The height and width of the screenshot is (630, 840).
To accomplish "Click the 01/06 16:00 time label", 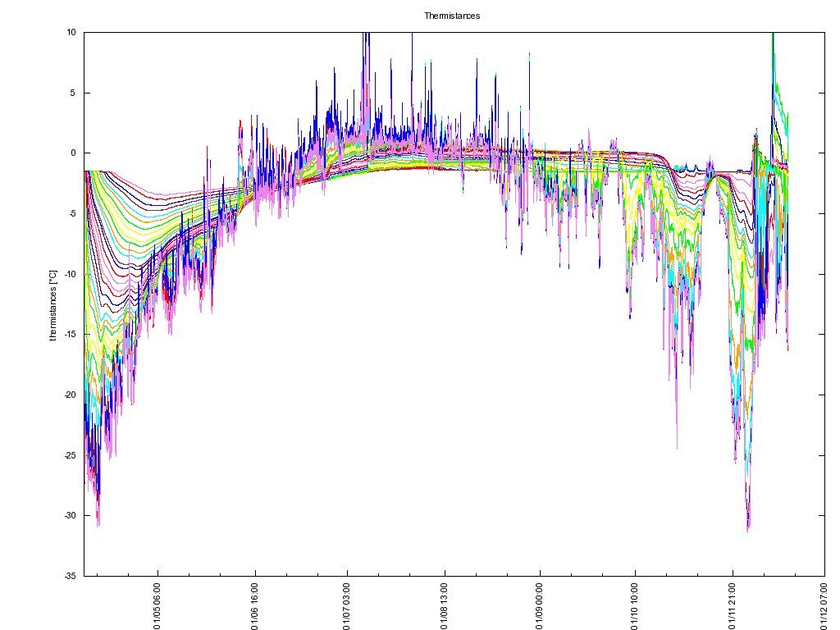I will coord(254,605).
